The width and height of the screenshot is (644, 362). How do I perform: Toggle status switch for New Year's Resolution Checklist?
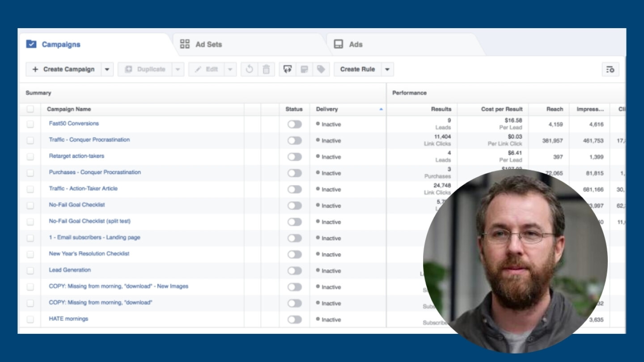(x=294, y=254)
